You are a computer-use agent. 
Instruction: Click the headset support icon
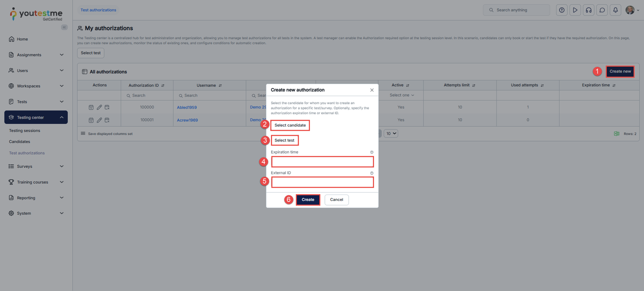pyautogui.click(x=588, y=10)
